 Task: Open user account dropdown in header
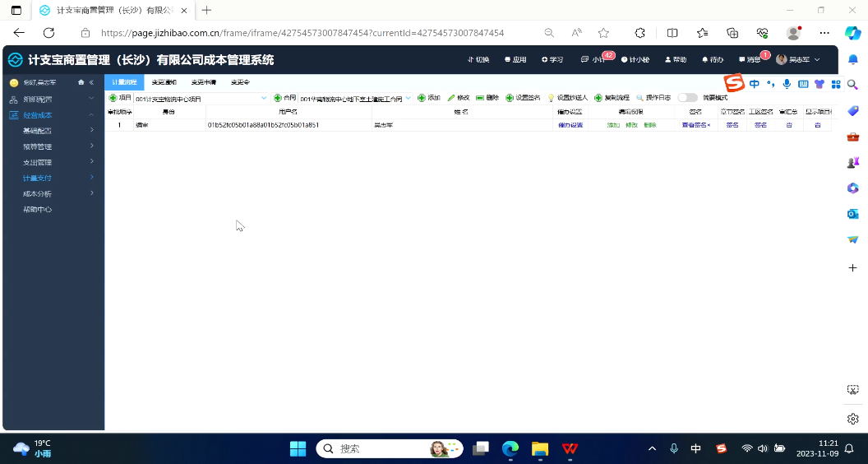tap(797, 59)
